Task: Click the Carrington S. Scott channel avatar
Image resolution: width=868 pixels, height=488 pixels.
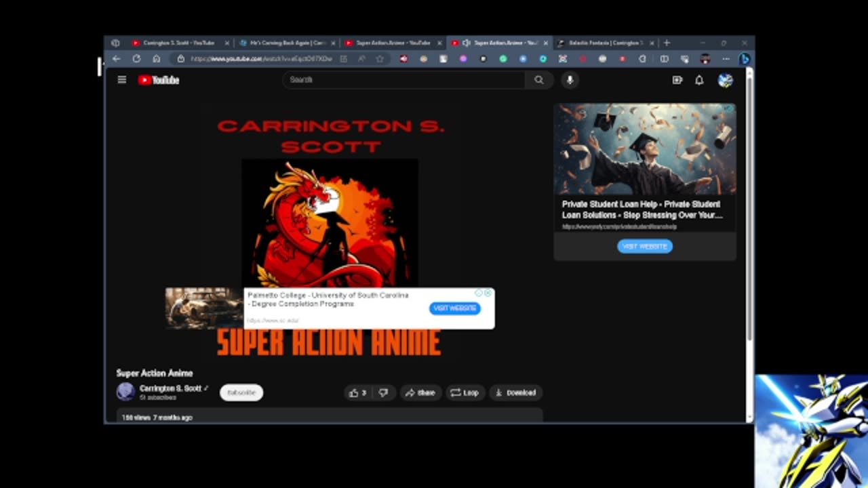Action: [x=125, y=392]
